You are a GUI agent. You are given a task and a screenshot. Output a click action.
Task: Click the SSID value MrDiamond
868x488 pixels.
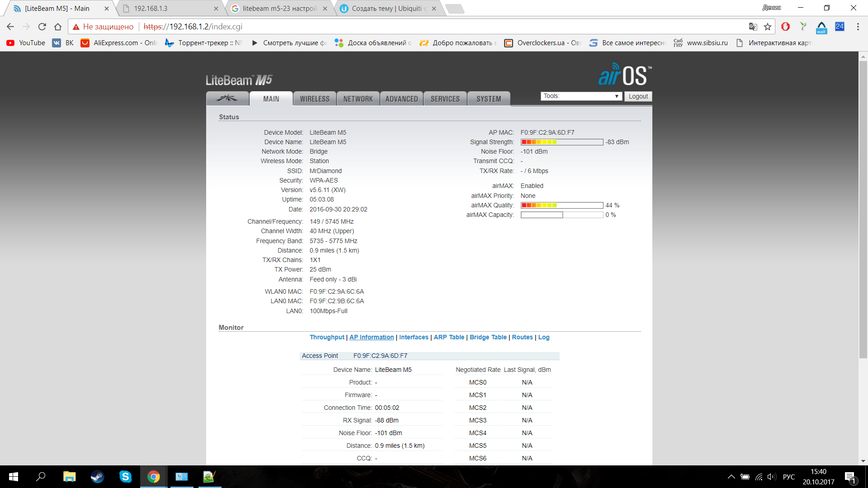(325, 171)
